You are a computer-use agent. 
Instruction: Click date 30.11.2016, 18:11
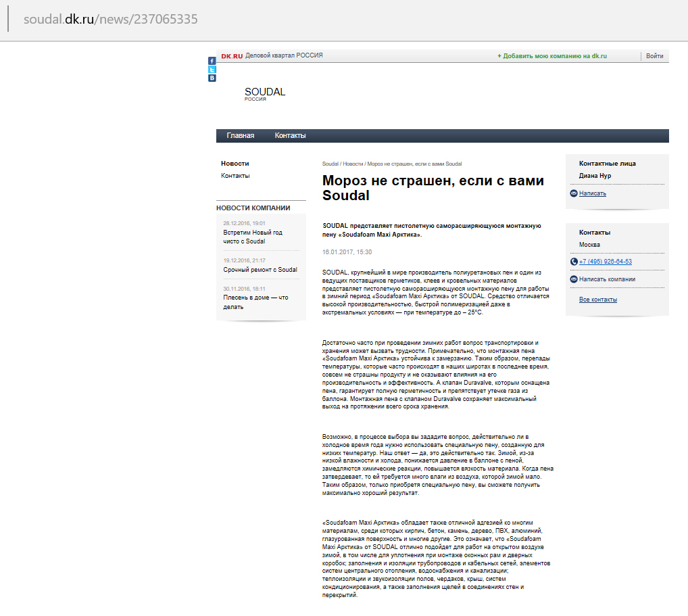tap(244, 289)
